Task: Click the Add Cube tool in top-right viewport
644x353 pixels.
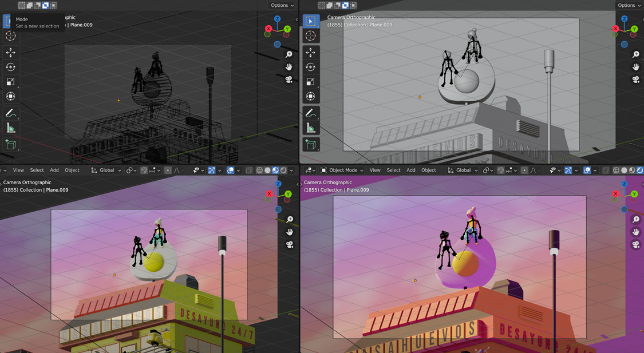Action: (310, 144)
